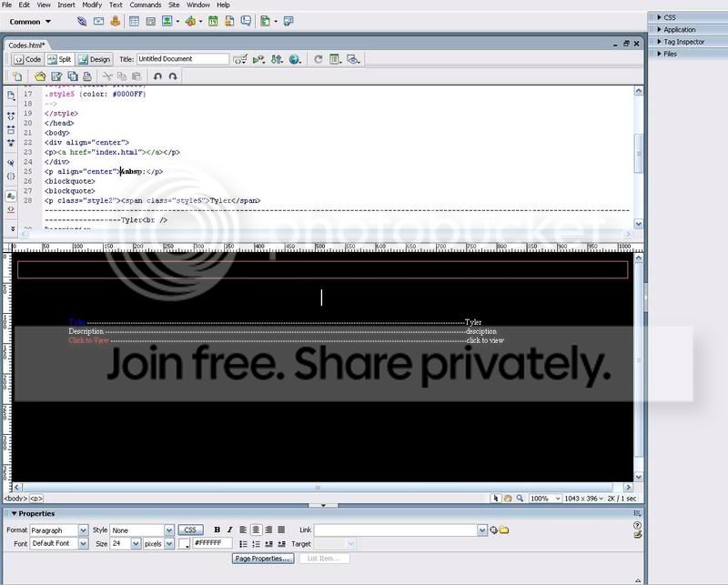Click the Page Properties button

pyautogui.click(x=263, y=559)
